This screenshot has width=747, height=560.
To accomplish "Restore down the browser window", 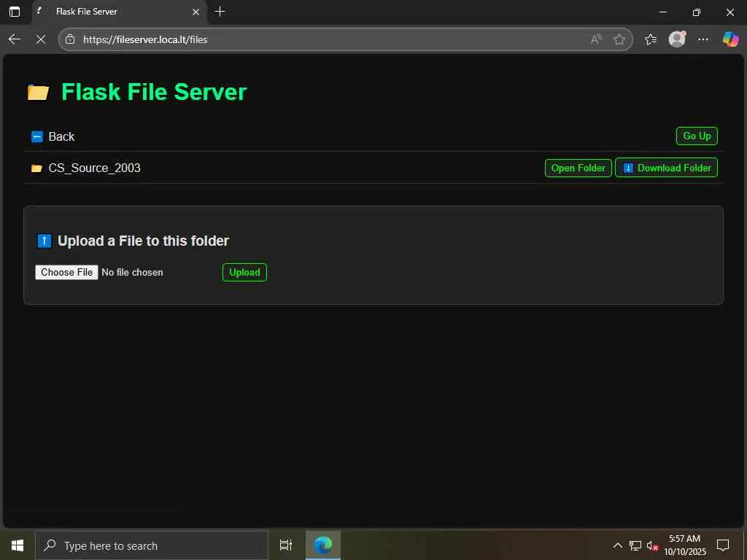I will click(696, 12).
